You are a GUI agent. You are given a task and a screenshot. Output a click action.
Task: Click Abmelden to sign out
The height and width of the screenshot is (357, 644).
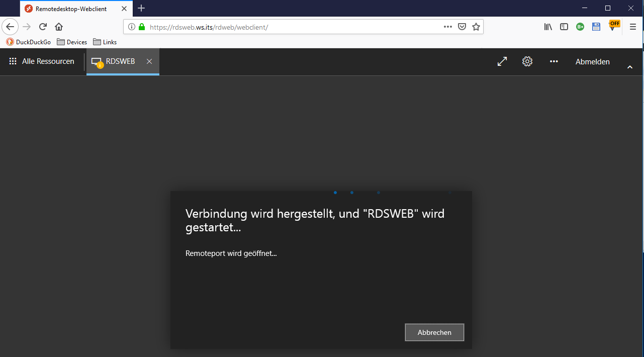pos(593,62)
